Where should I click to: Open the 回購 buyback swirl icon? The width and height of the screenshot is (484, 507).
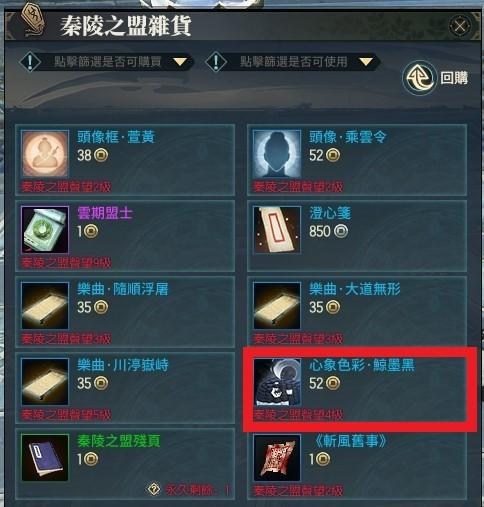coord(420,78)
